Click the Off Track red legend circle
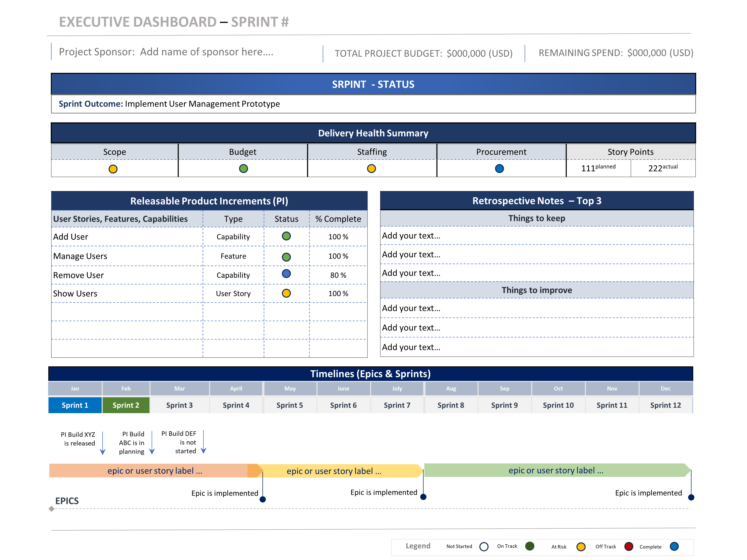 pos(628,546)
